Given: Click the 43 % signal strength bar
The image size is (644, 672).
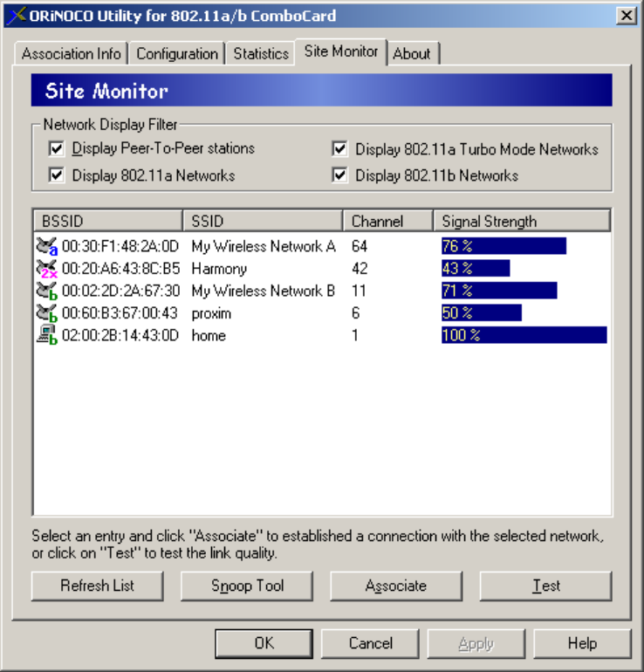Looking at the screenshot, I should pos(476,268).
